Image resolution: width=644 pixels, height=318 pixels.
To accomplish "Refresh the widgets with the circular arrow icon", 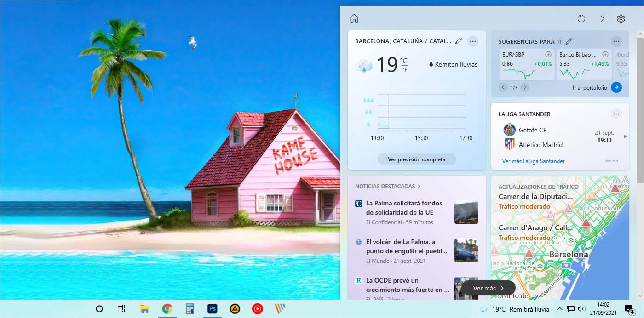I will pyautogui.click(x=581, y=18).
